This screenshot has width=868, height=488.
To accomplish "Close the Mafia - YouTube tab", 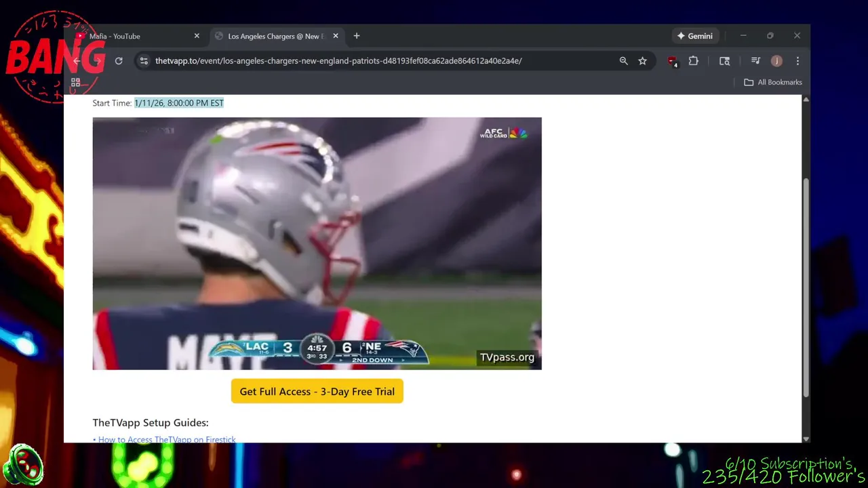I will 197,36.
